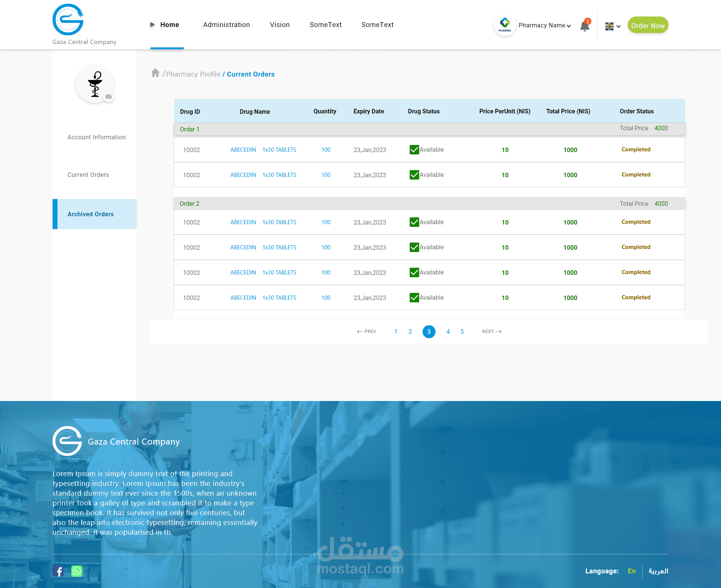Open the Facebook icon in footer
721x588 pixels.
click(x=58, y=571)
